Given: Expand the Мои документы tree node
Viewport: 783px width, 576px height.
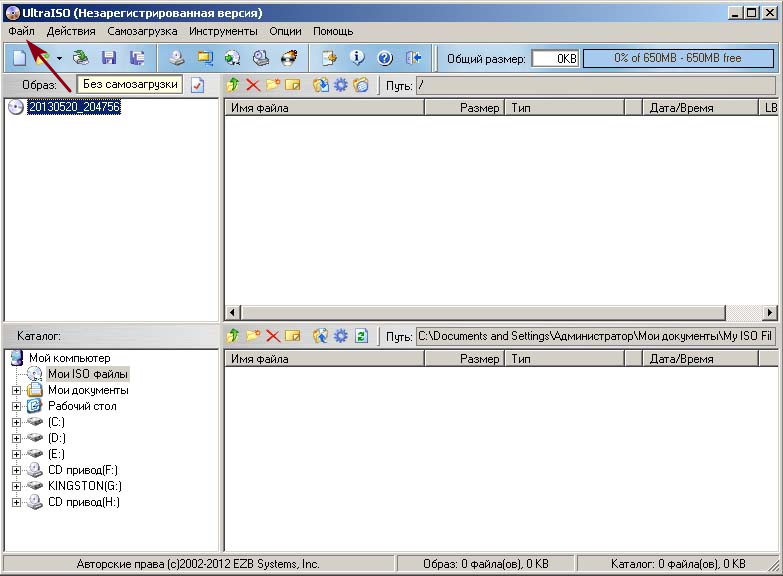Looking at the screenshot, I should click(x=16, y=390).
